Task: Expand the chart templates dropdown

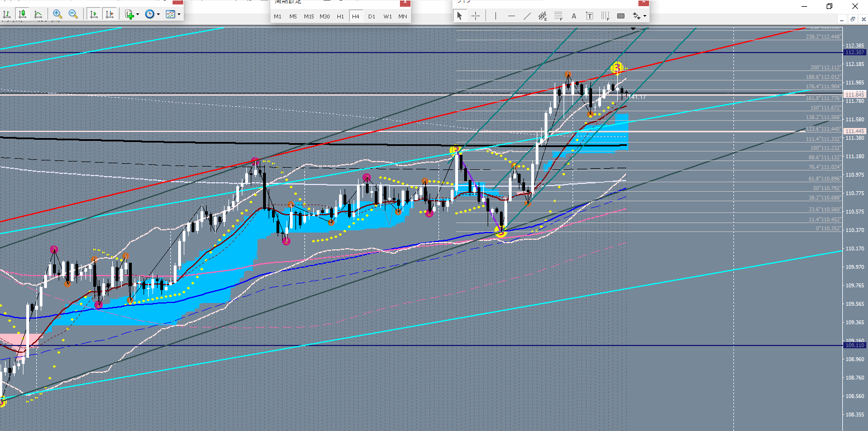Action: (x=178, y=14)
